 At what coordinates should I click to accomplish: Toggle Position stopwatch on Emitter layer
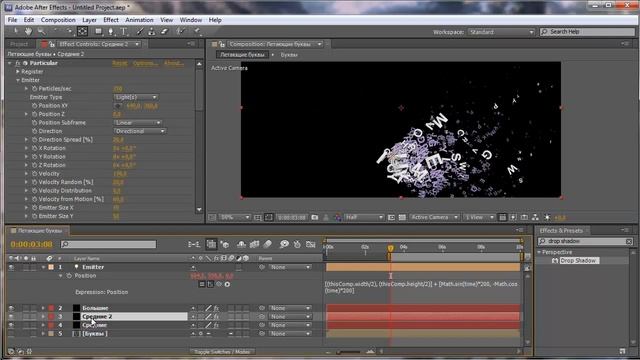(69, 276)
